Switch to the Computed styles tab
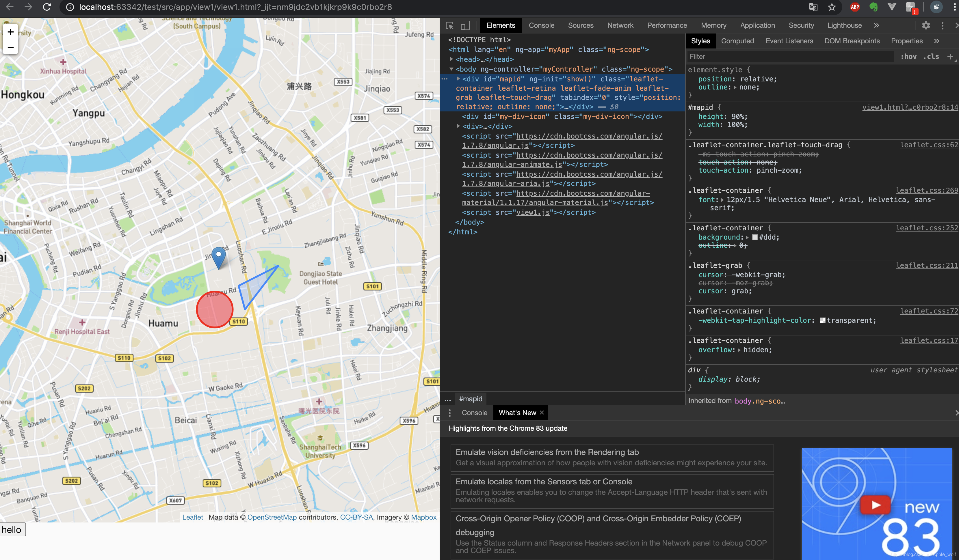 737,41
